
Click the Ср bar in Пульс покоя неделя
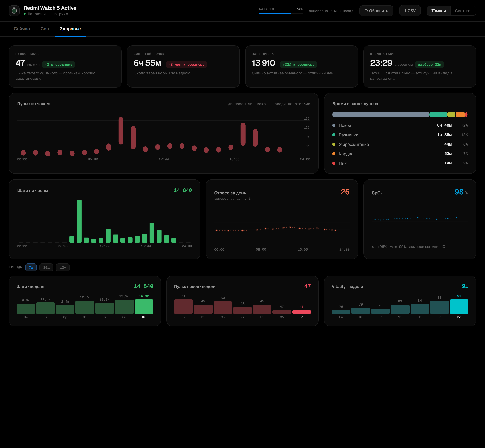point(223,307)
